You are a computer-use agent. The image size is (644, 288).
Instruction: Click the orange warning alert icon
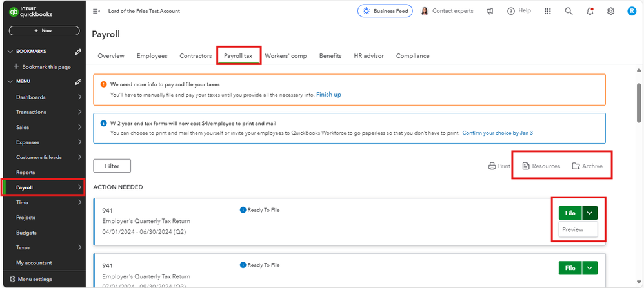tap(103, 84)
